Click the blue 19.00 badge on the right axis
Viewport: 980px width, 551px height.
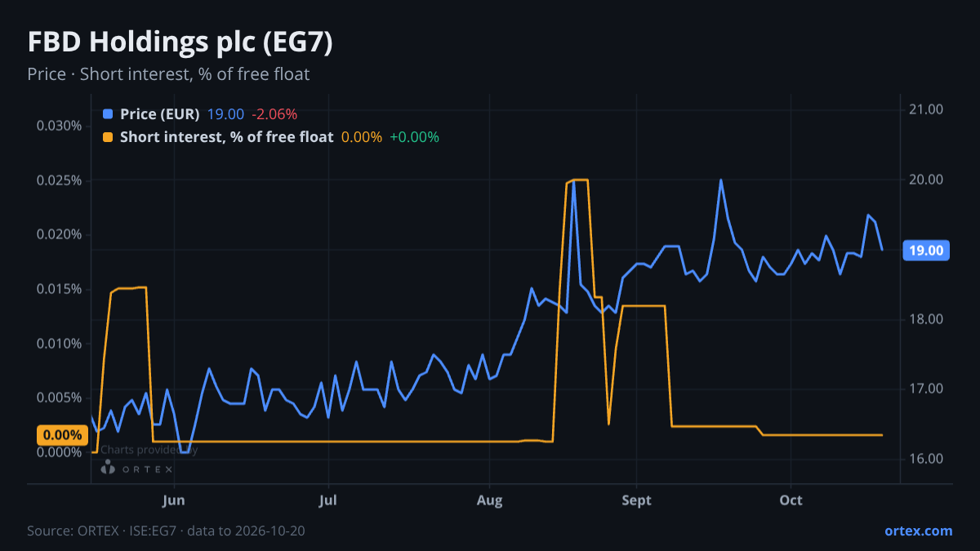(x=925, y=251)
